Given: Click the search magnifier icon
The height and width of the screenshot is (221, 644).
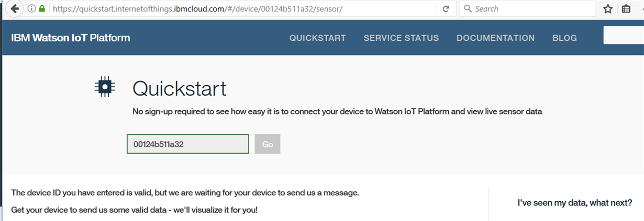Looking at the screenshot, I should pyautogui.click(x=468, y=9).
